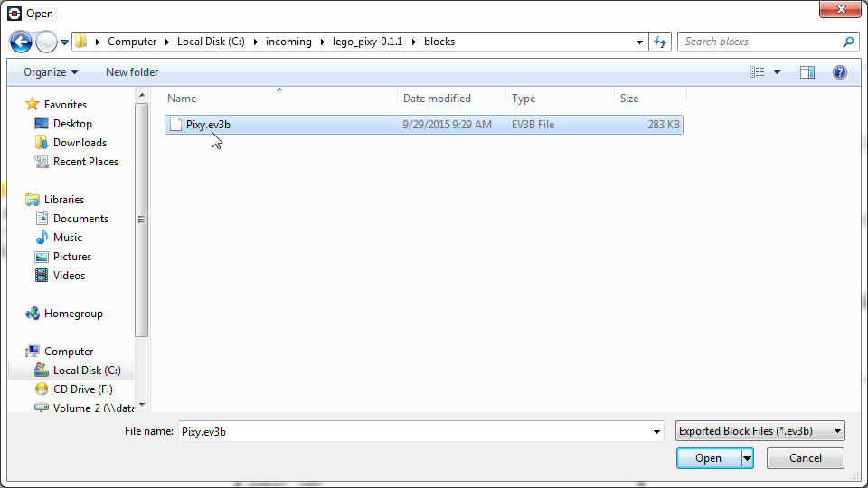Open the Organize menu

(51, 72)
